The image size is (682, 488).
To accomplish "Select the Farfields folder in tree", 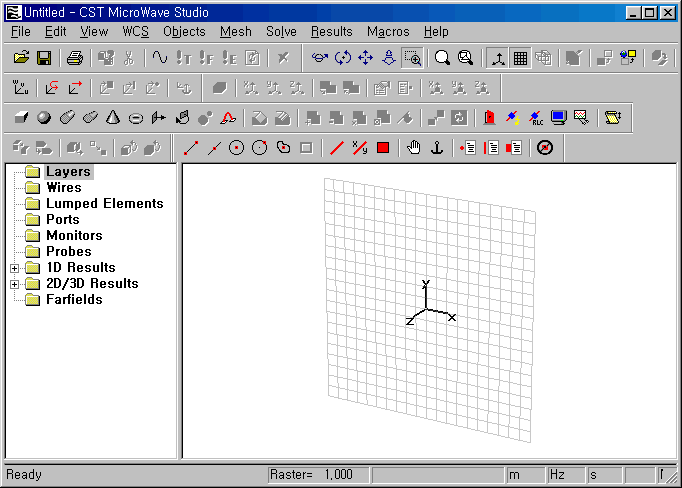I will point(74,300).
